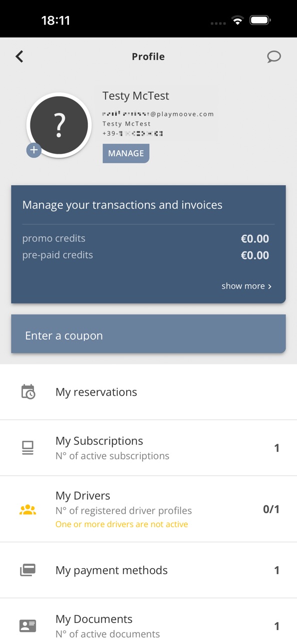Go back using the left arrow
Screen dimensions: 297x644
19,56
